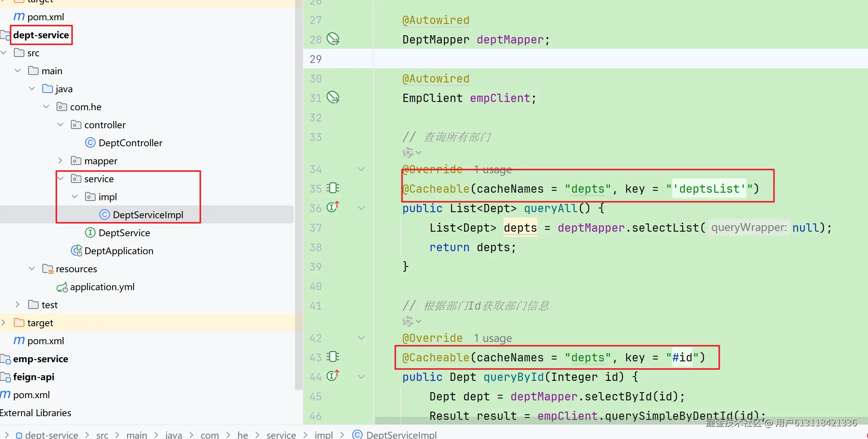Expand the mapper package folder
Screen dimensions: 868x439
pyautogui.click(x=60, y=161)
